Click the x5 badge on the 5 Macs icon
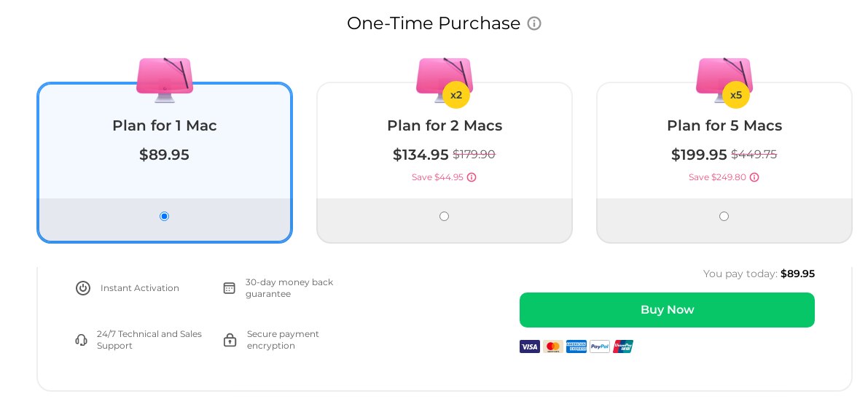 (735, 95)
